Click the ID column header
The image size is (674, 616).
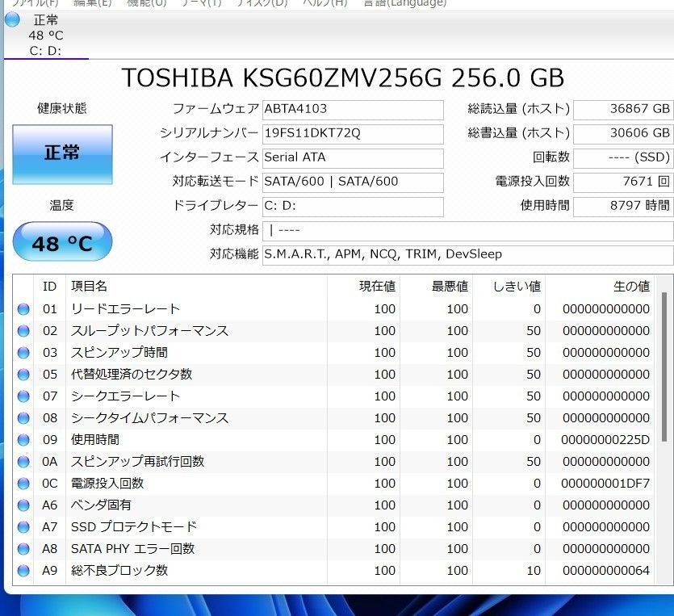[x=49, y=287]
